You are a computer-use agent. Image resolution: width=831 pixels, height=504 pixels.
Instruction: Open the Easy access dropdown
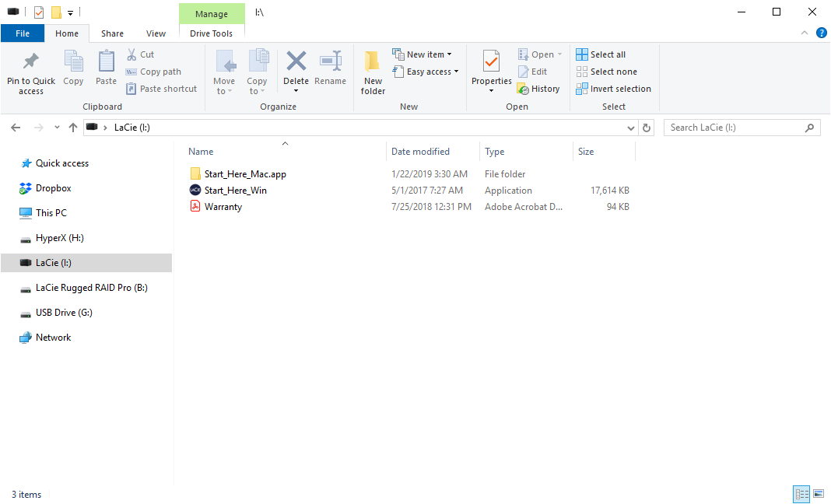coord(425,72)
